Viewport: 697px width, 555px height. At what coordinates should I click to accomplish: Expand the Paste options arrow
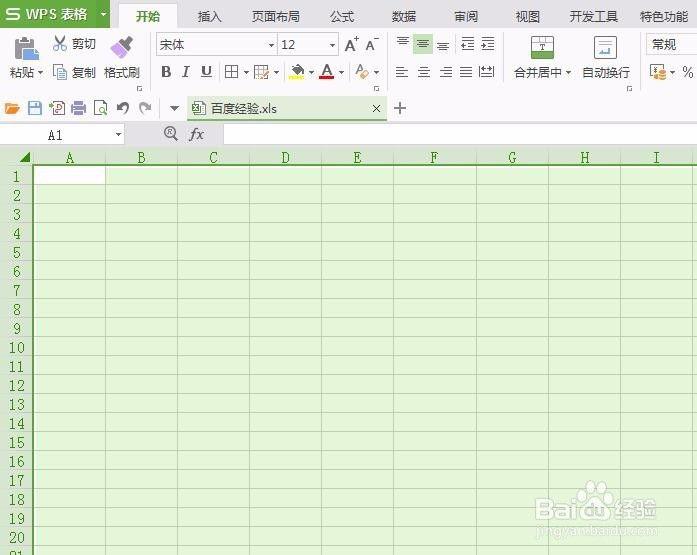pos(40,72)
